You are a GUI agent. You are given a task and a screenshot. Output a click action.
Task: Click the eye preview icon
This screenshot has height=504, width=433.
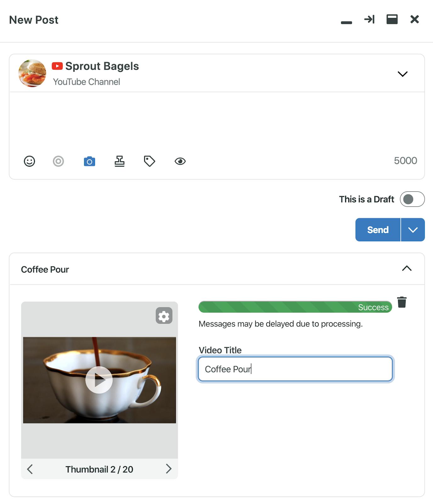pyautogui.click(x=180, y=161)
